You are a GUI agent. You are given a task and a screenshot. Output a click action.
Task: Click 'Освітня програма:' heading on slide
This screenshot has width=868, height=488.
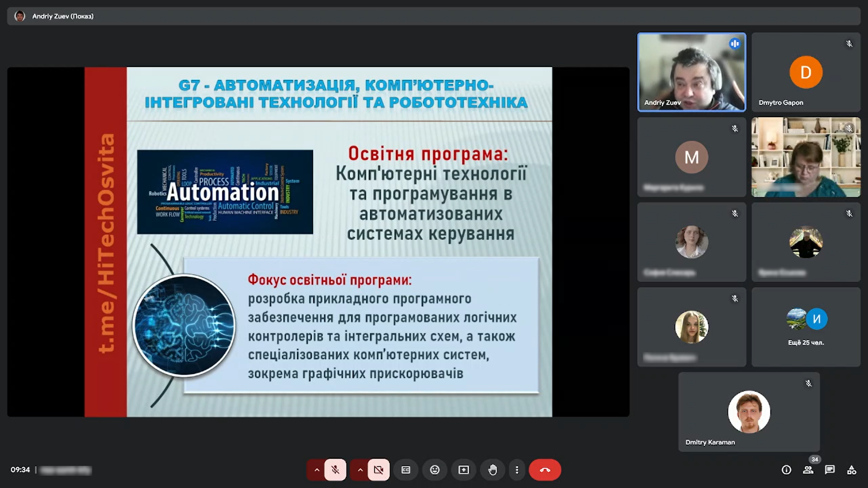coord(428,154)
